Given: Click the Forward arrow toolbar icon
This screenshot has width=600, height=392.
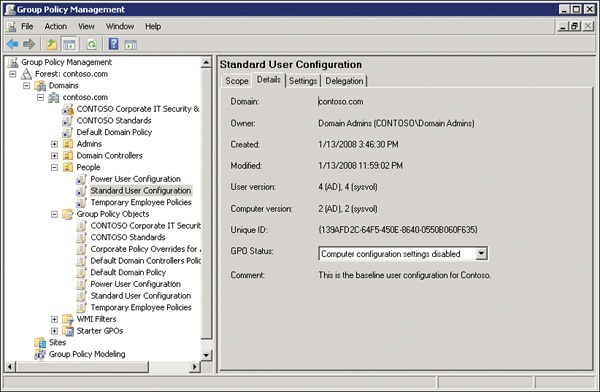Looking at the screenshot, I should tap(29, 44).
